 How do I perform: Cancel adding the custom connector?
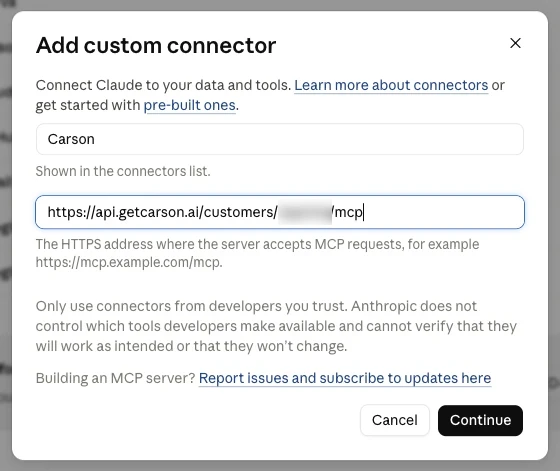(395, 420)
